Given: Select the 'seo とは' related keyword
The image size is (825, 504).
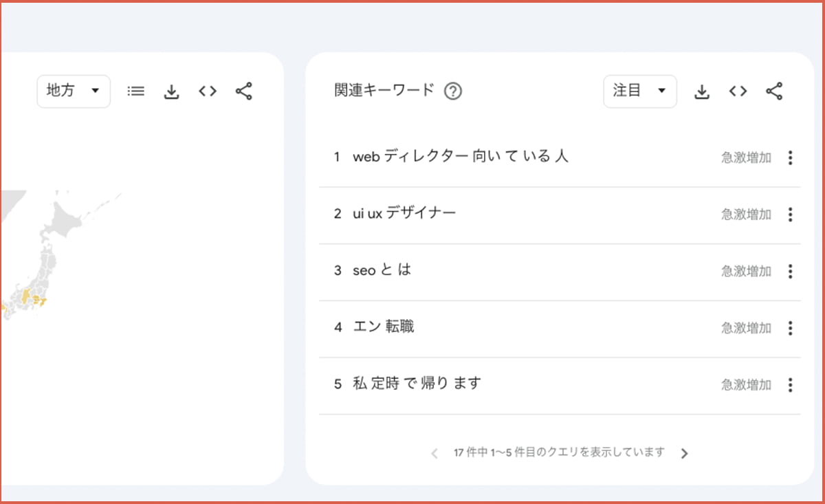Looking at the screenshot, I should point(382,270).
